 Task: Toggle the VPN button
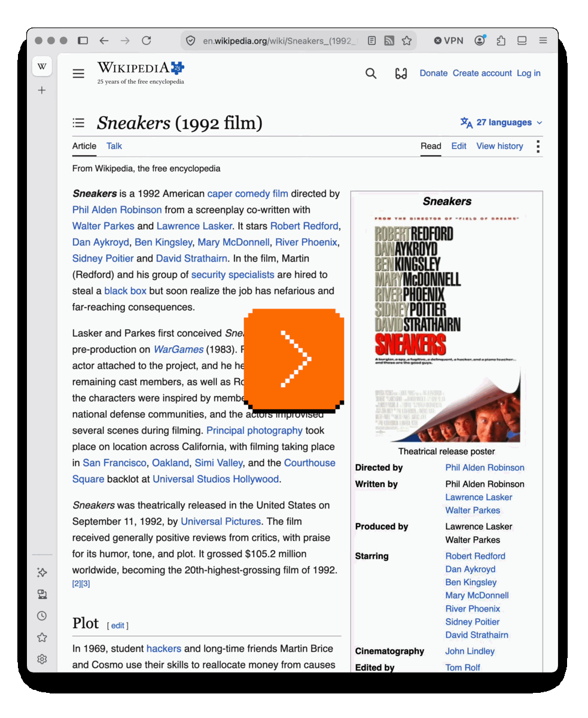tap(449, 41)
